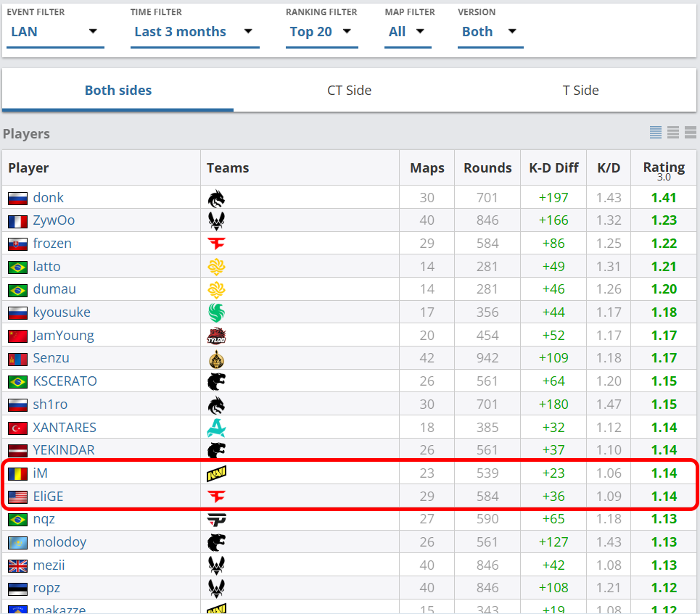Viewport: 700px width, 614px height.
Task: Open JamYoung's player profile
Action: pyautogui.click(x=63, y=336)
